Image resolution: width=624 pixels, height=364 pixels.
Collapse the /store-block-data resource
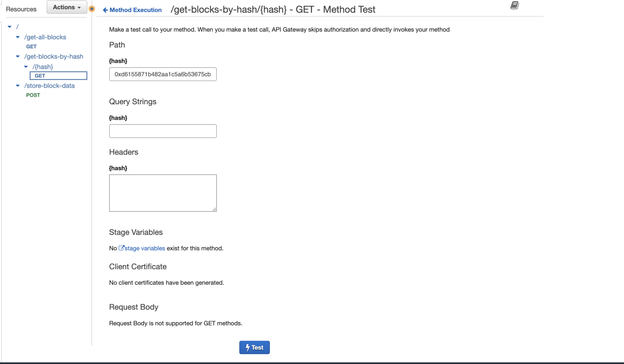click(x=18, y=86)
